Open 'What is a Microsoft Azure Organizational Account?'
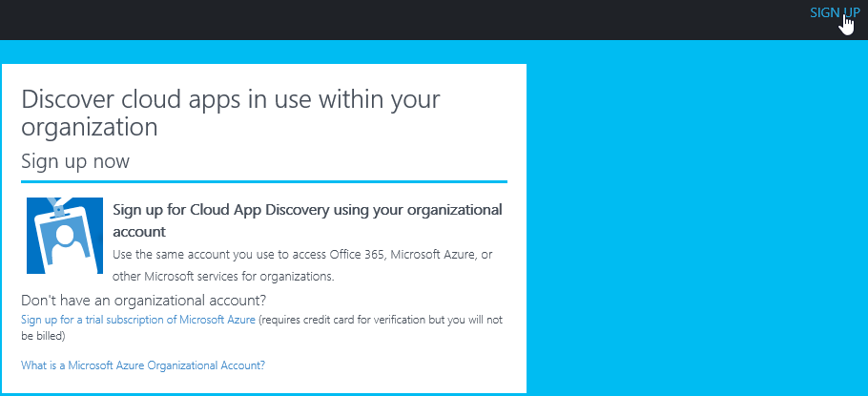This screenshot has height=396, width=868. coord(143,365)
